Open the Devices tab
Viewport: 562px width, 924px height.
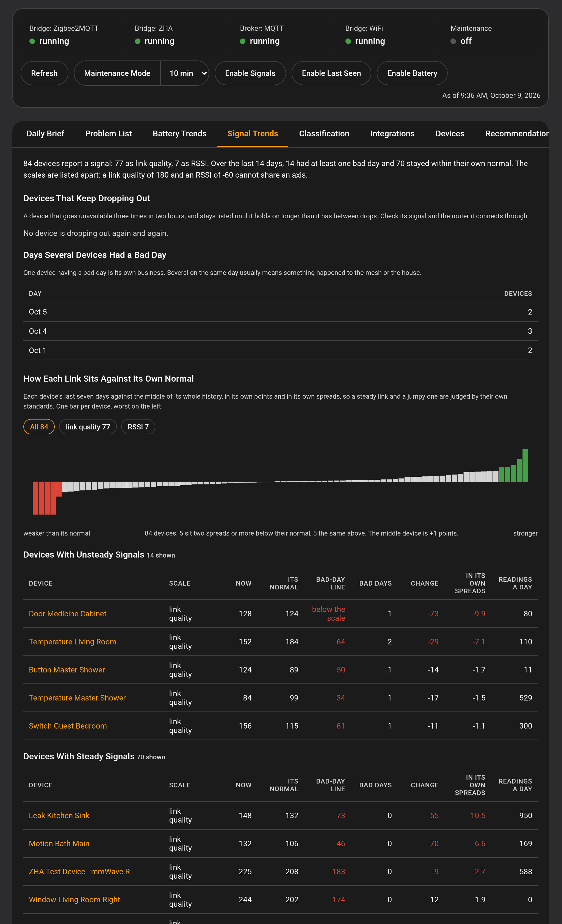(x=450, y=134)
